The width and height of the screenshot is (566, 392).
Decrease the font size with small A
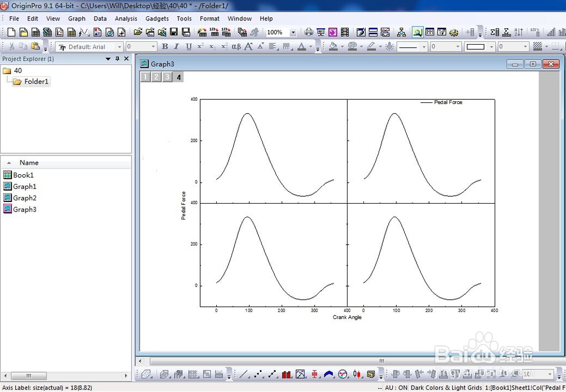tap(260, 46)
